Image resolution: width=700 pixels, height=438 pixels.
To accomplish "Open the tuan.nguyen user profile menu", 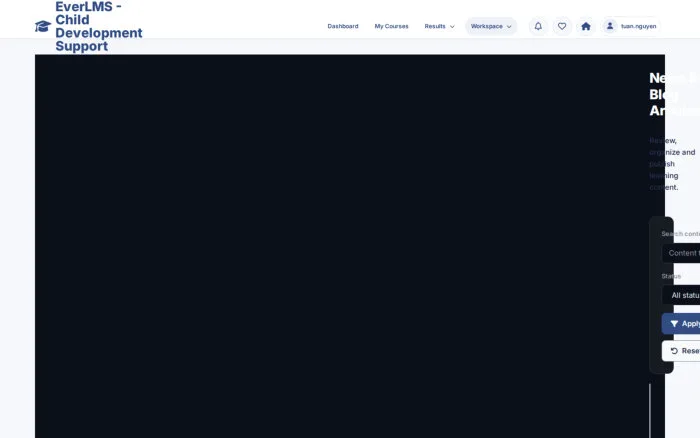I will 631,26.
